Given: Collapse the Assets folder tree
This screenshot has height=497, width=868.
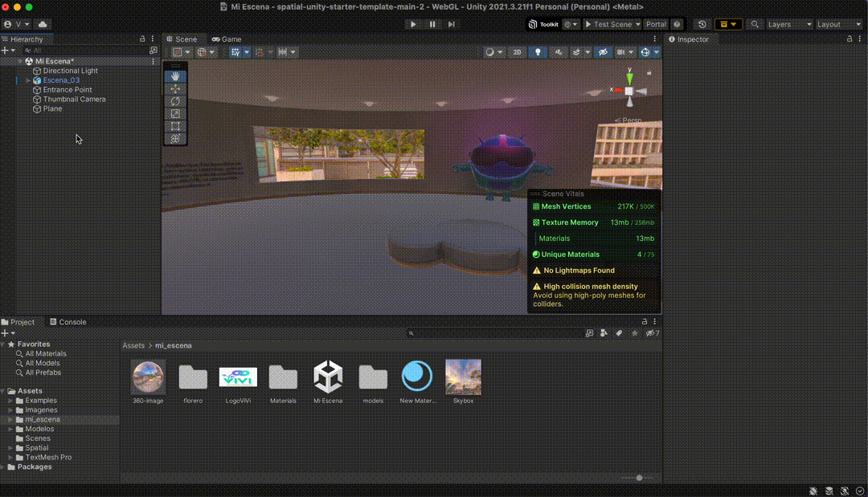Looking at the screenshot, I should click(3, 391).
